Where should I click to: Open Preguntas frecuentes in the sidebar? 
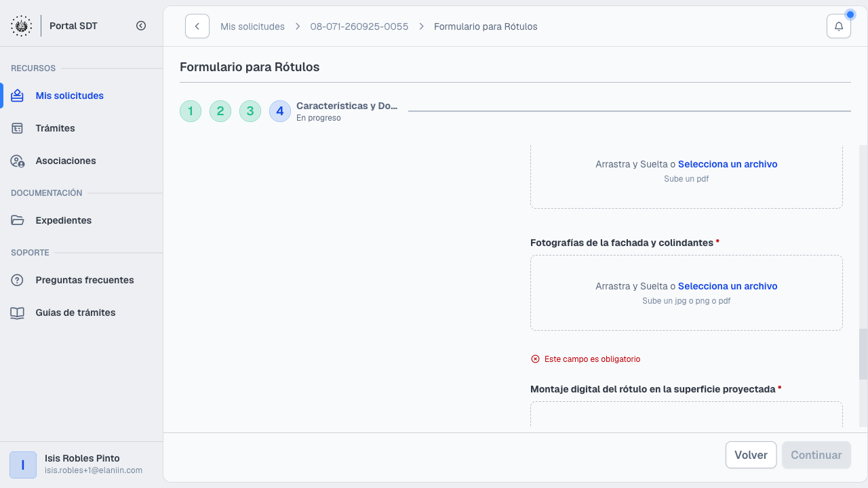click(85, 280)
